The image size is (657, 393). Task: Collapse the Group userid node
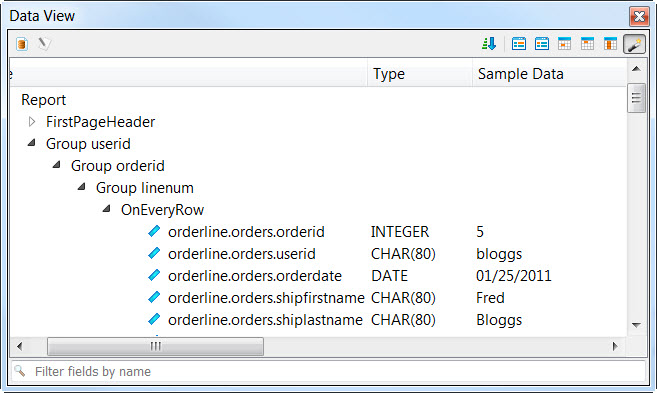pos(32,143)
